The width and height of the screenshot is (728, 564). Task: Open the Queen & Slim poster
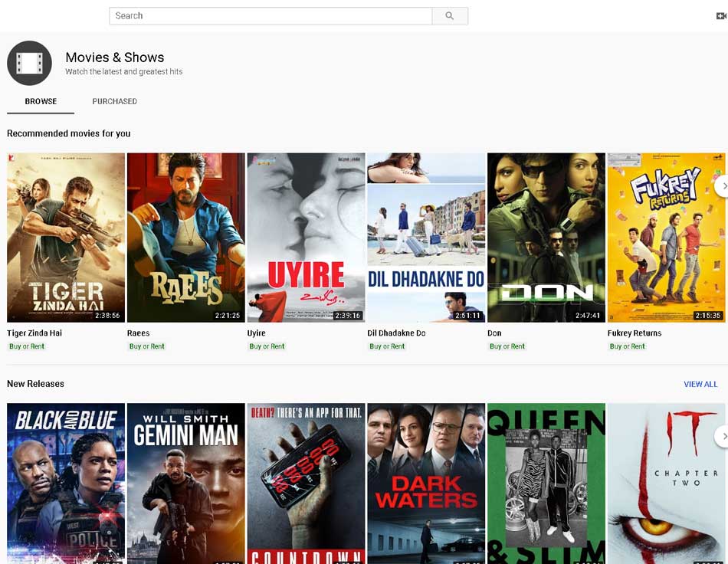(x=546, y=484)
